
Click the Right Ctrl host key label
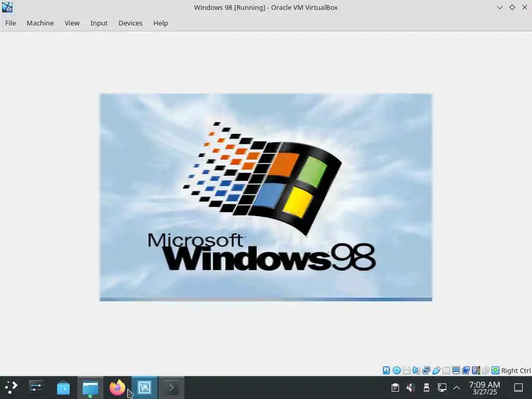(516, 370)
